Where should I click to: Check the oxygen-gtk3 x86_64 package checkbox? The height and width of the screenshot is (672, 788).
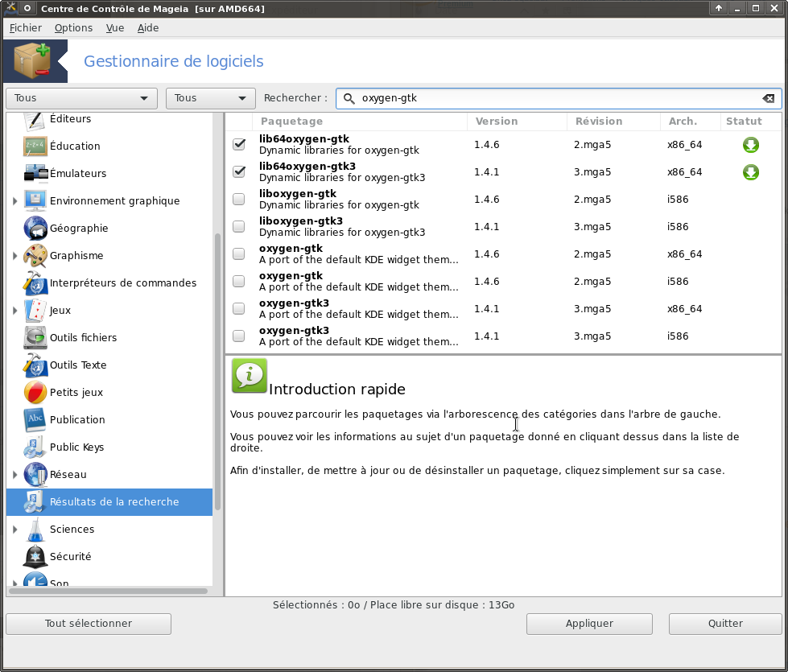pos(239,308)
